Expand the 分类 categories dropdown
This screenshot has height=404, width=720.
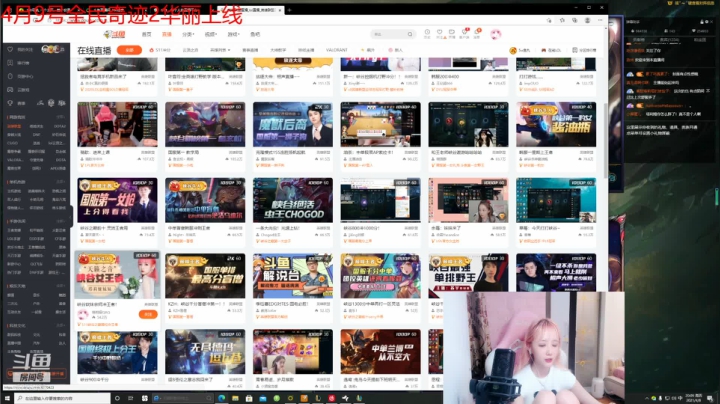pos(188,34)
